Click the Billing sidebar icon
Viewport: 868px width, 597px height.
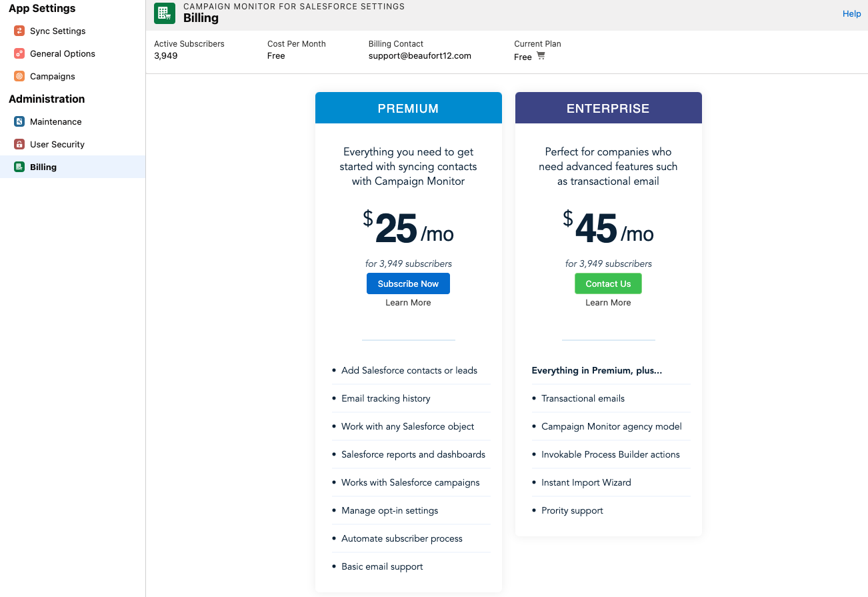tap(19, 167)
